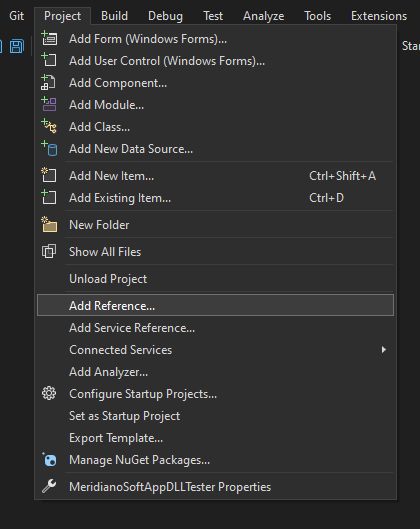Click the Save All toolbar icon
Screen dimensions: 420x529
pyautogui.click(x=17, y=46)
